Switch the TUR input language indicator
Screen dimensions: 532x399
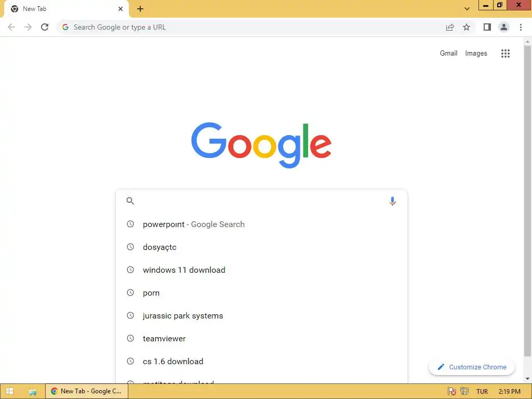click(482, 392)
